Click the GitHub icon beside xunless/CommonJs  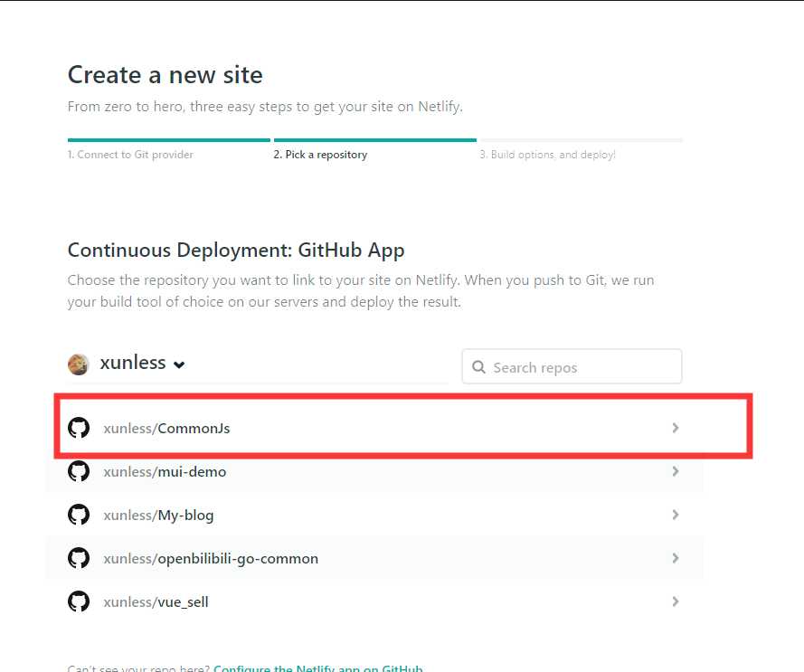(79, 428)
